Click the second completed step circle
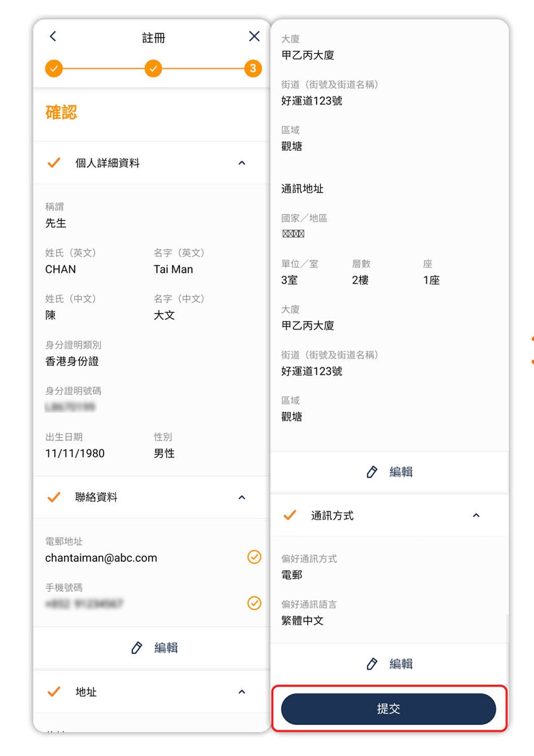The height and width of the screenshot is (756, 534). [153, 69]
